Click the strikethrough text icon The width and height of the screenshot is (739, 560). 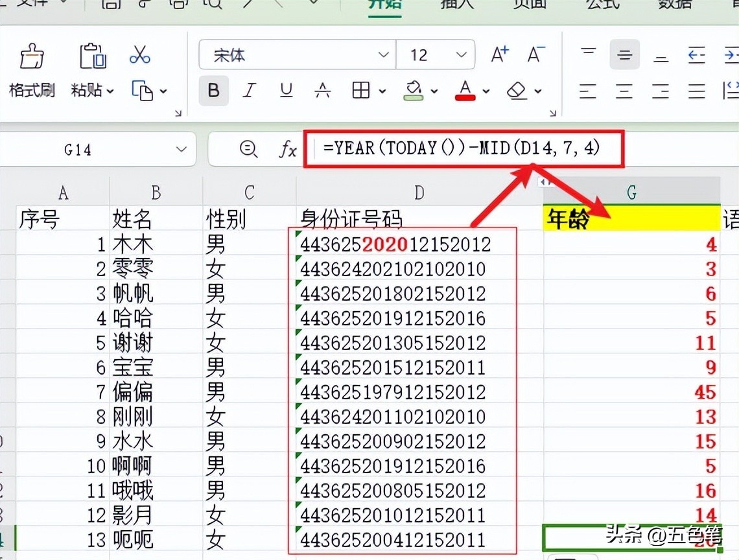[323, 91]
